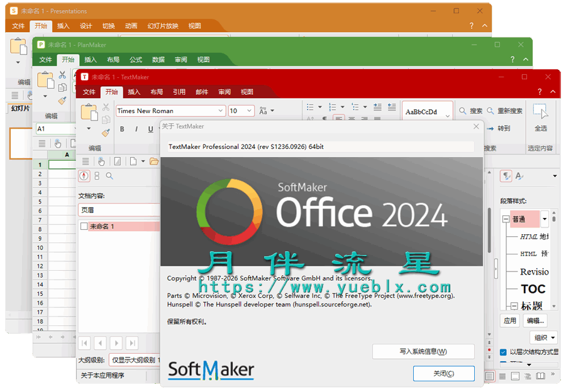The width and height of the screenshot is (566, 392).
Task: Click the multilevel list icon in TextMaker
Action: coord(355,107)
